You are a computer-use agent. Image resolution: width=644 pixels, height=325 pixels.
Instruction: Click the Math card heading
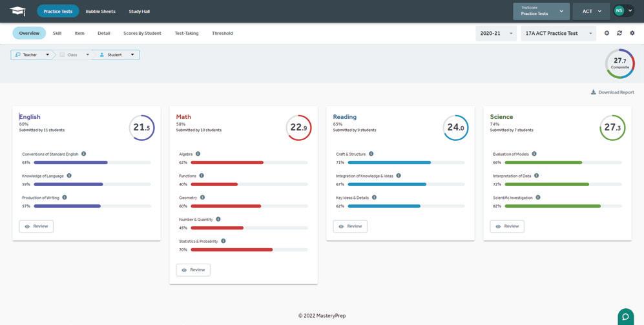click(183, 117)
